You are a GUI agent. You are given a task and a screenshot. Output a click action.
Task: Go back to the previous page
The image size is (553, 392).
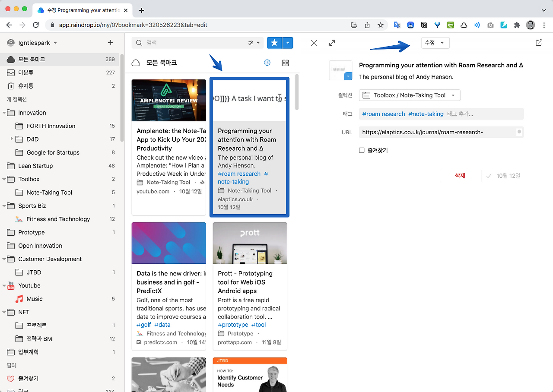9,25
